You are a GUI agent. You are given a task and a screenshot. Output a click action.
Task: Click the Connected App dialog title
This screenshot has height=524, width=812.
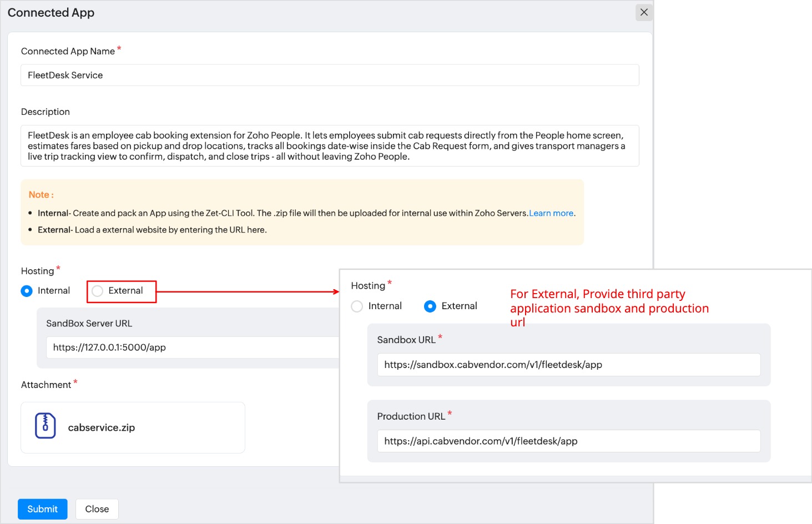[x=51, y=13]
